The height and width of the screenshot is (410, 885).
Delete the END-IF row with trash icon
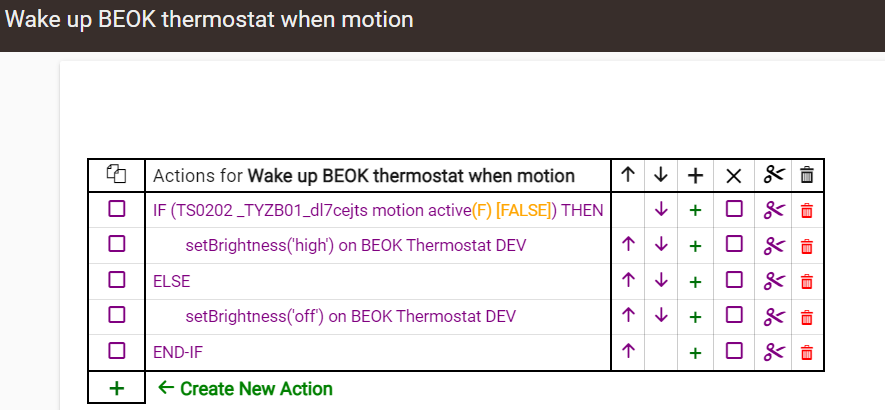[x=807, y=353]
